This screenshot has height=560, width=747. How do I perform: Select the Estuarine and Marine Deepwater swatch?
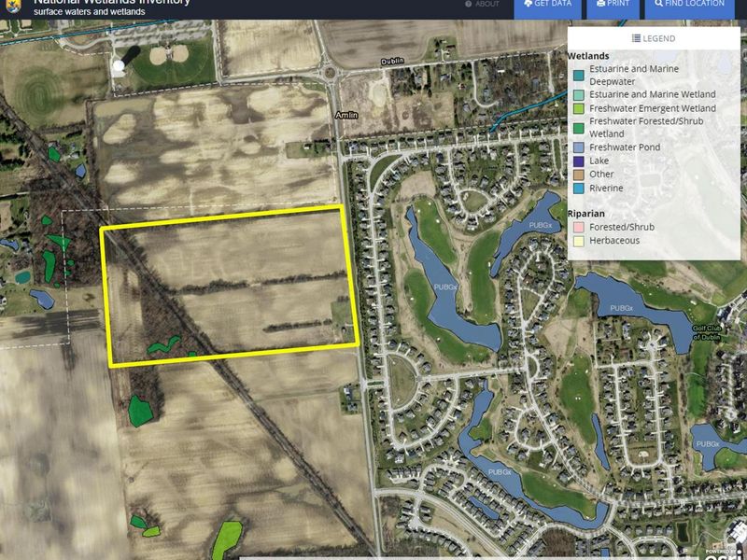(578, 74)
